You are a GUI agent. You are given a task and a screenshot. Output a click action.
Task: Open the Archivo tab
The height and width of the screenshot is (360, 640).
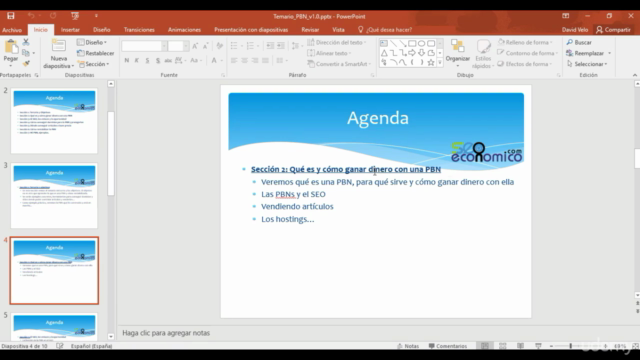(12, 30)
